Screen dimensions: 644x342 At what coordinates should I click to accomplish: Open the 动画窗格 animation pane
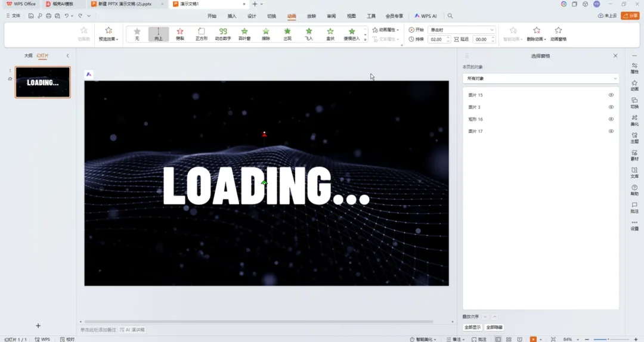click(558, 34)
